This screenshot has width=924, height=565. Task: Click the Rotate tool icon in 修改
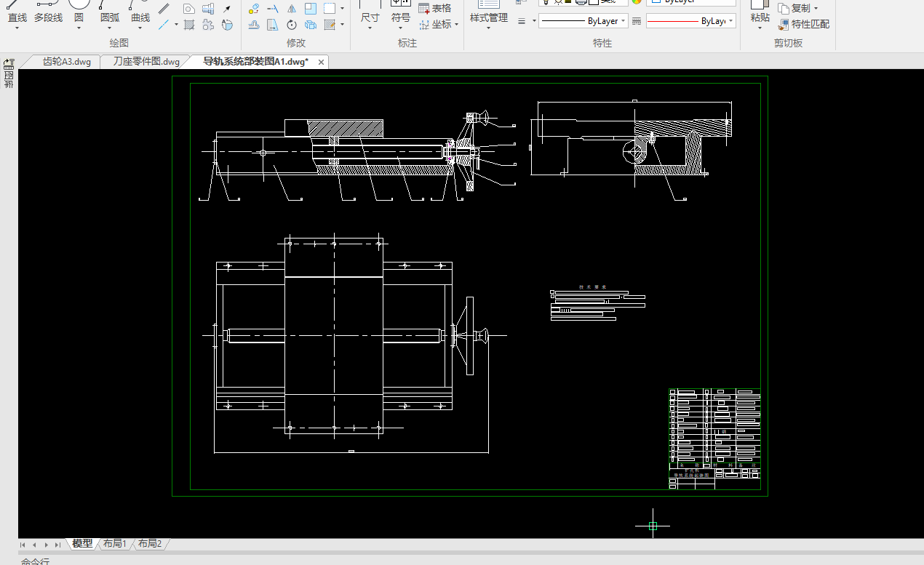click(292, 25)
